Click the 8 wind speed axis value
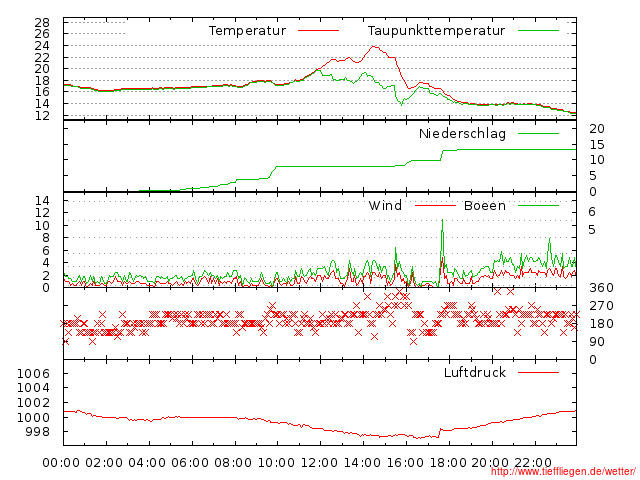 click(46, 238)
